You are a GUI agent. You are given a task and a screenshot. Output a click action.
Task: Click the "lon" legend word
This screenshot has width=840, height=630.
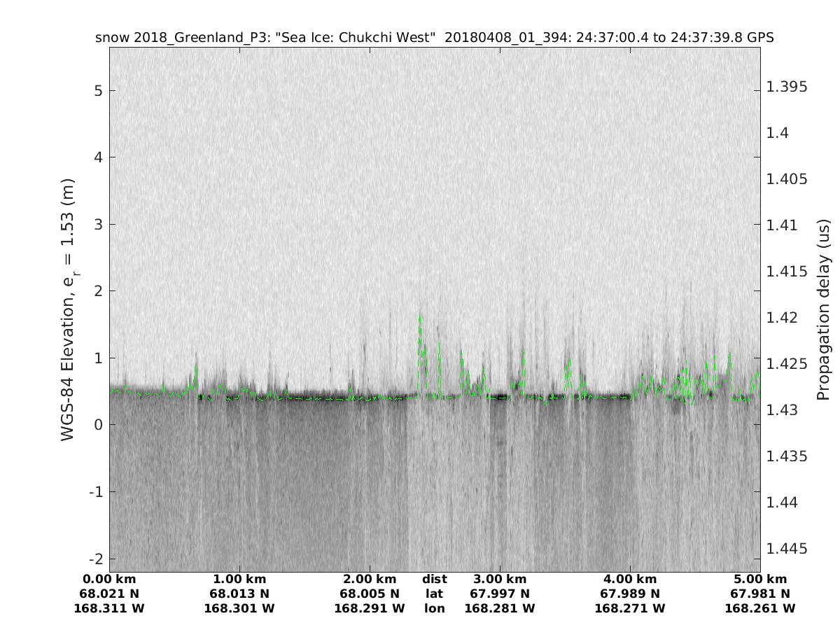click(434, 608)
